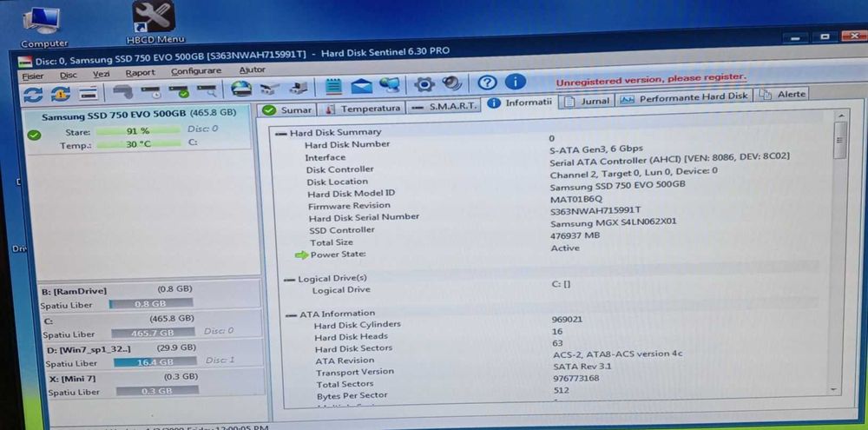Select the Hard Disk Serial Number row
The height and width of the screenshot is (430, 868).
pyautogui.click(x=548, y=214)
